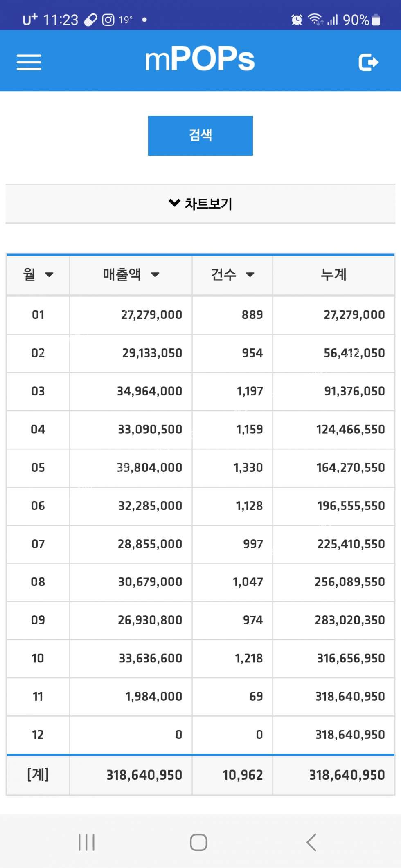
Task: Select the 05 month sales amount
Action: pos(150,468)
